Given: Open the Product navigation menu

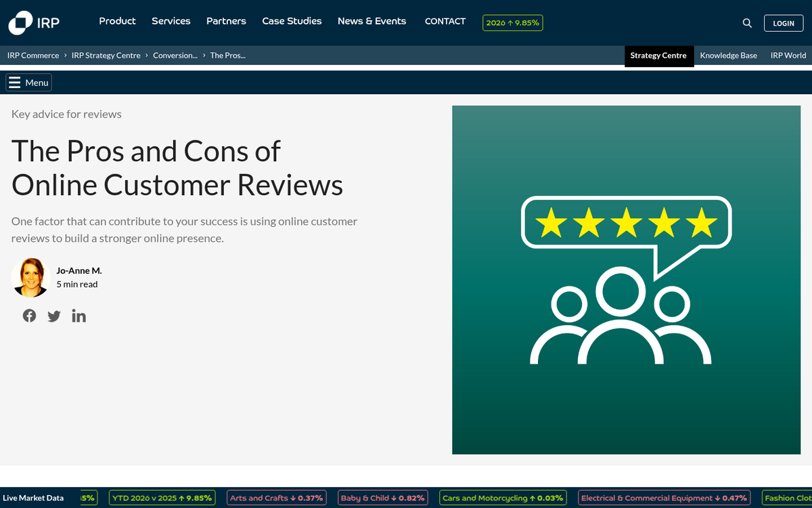Looking at the screenshot, I should 117,21.
